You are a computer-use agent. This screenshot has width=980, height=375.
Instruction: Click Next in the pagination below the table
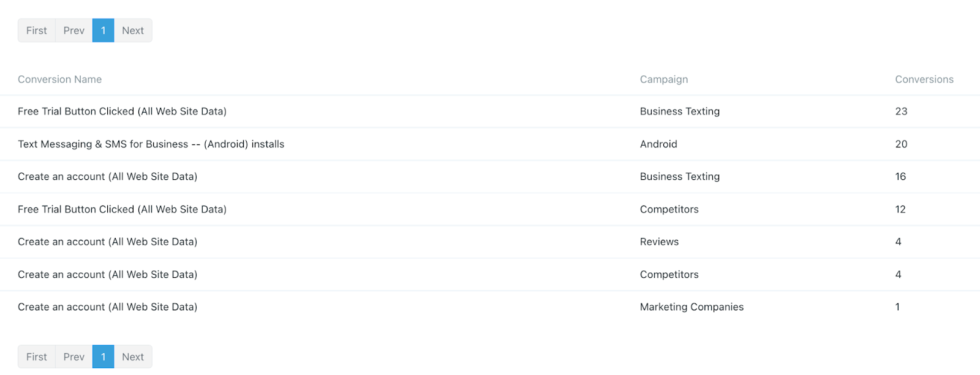[x=133, y=357]
